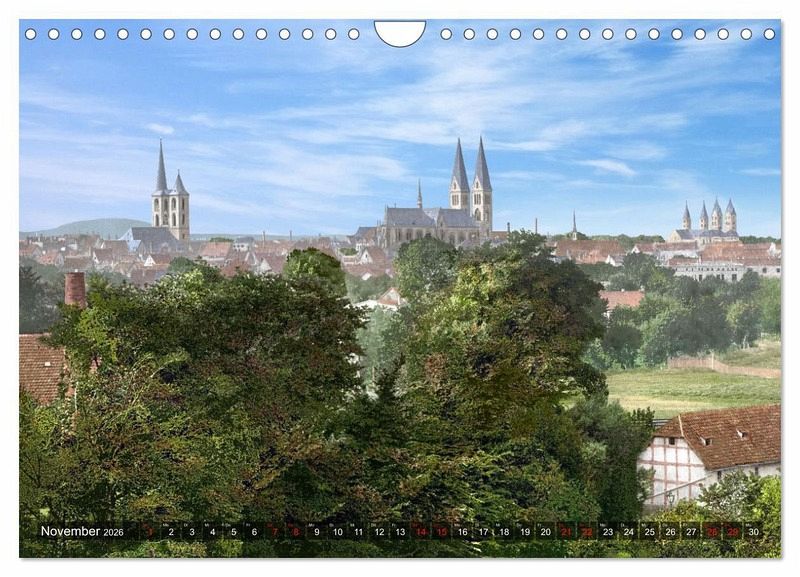Choose day 23 in the date row
Image resolution: width=800 pixels, height=577 pixels.
[x=608, y=533]
